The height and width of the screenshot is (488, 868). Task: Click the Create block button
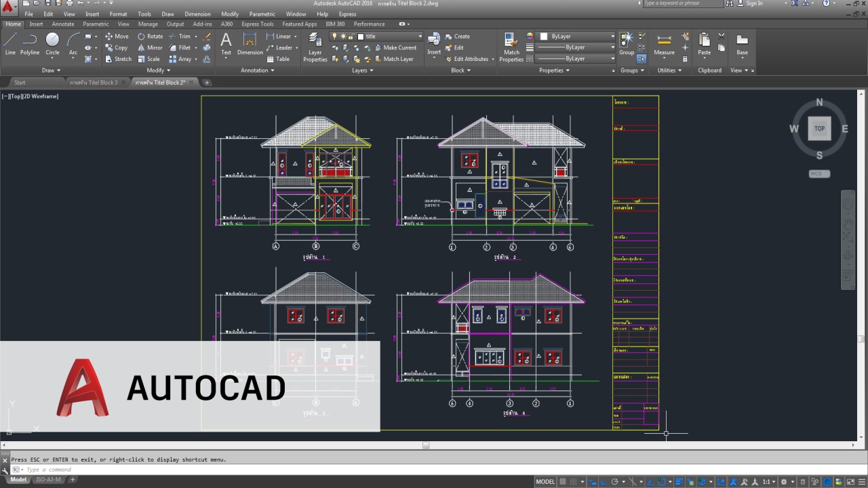click(x=457, y=37)
